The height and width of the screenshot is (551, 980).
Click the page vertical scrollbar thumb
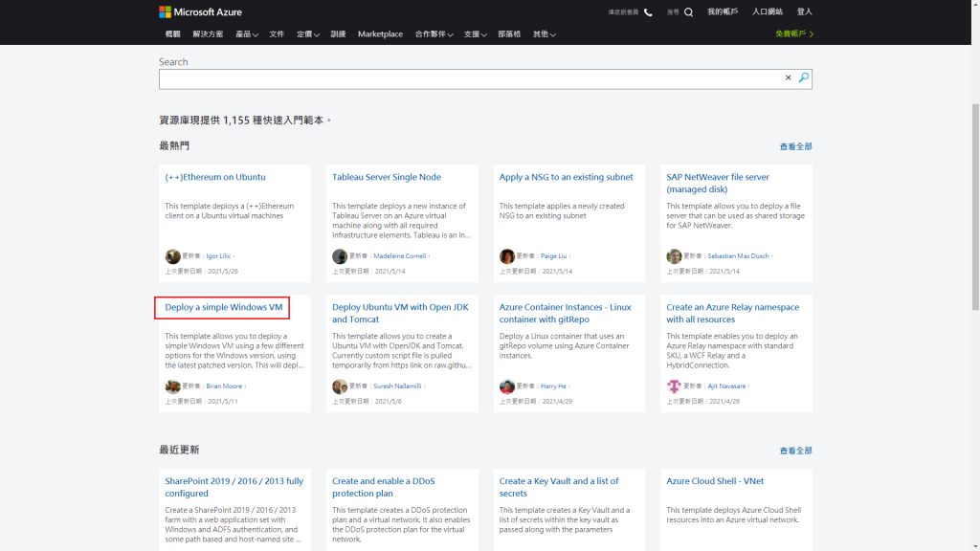tap(975, 207)
